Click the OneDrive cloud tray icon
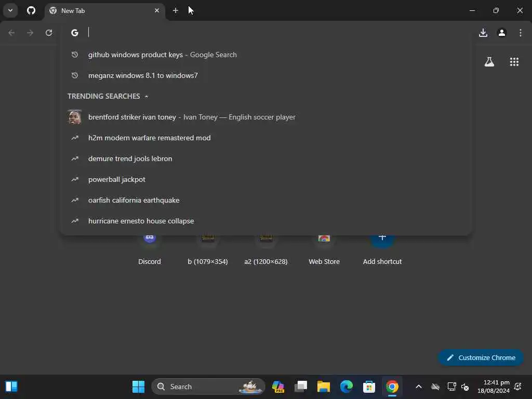Viewport: 532px width, 399px height. [435, 387]
